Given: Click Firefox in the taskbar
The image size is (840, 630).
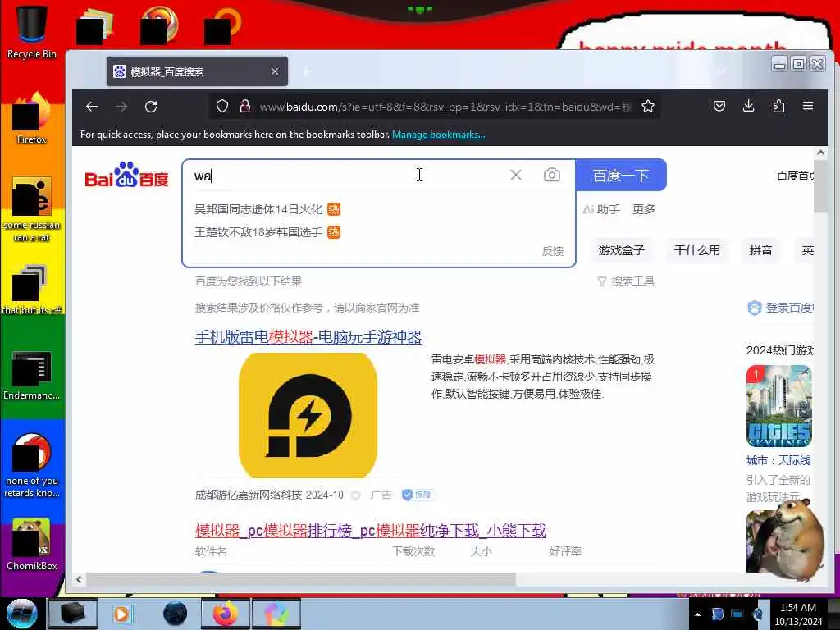Looking at the screenshot, I should pyautogui.click(x=226, y=614).
